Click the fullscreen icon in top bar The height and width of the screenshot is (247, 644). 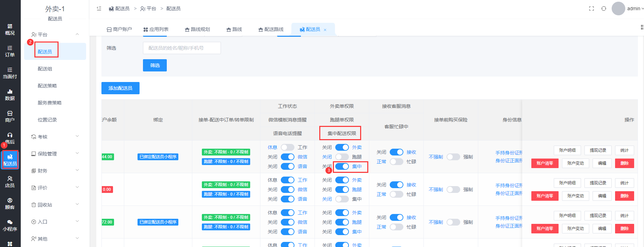coord(592,9)
